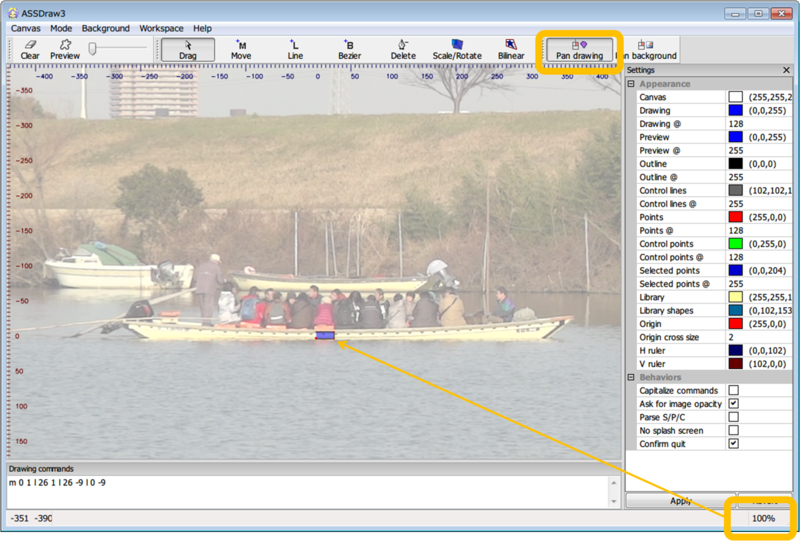Open the Help menu
Screen dimensions: 800x541
[x=202, y=29]
